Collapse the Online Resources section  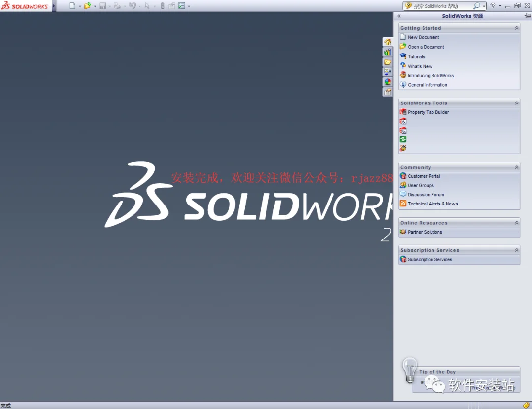click(516, 223)
